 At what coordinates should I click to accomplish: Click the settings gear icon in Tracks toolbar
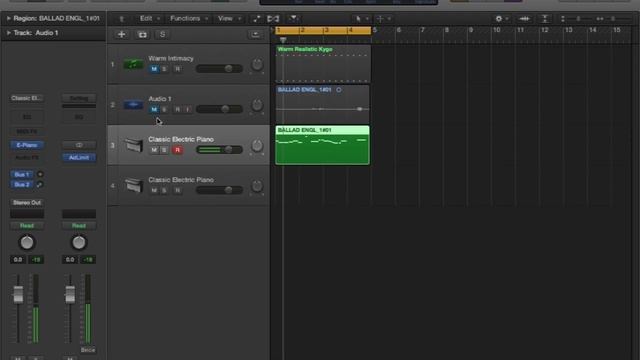(x=499, y=19)
